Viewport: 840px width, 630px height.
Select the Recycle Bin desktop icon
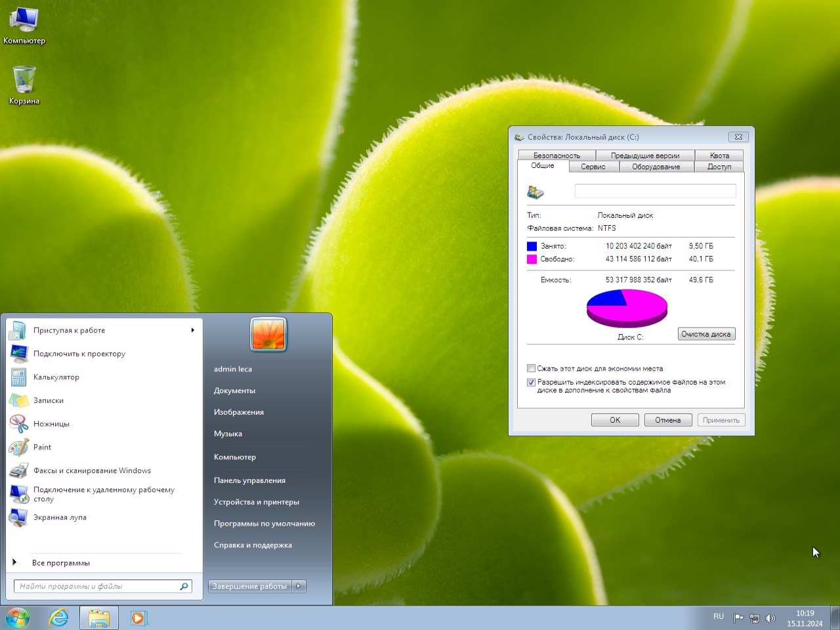[x=24, y=85]
